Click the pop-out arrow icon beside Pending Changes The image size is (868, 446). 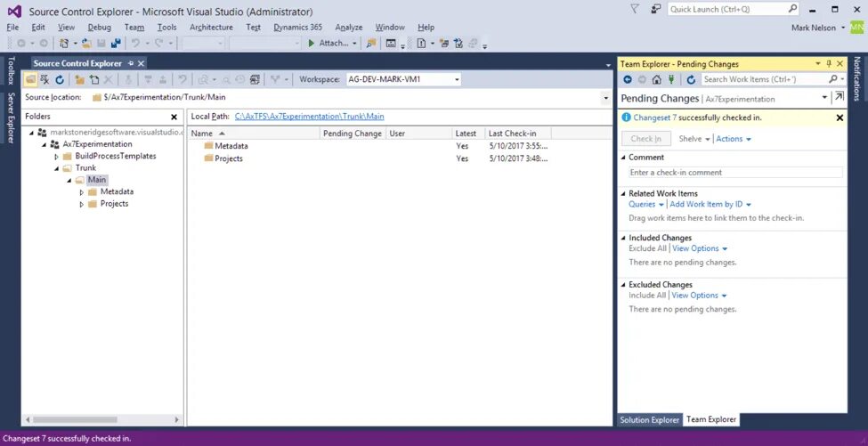point(840,97)
